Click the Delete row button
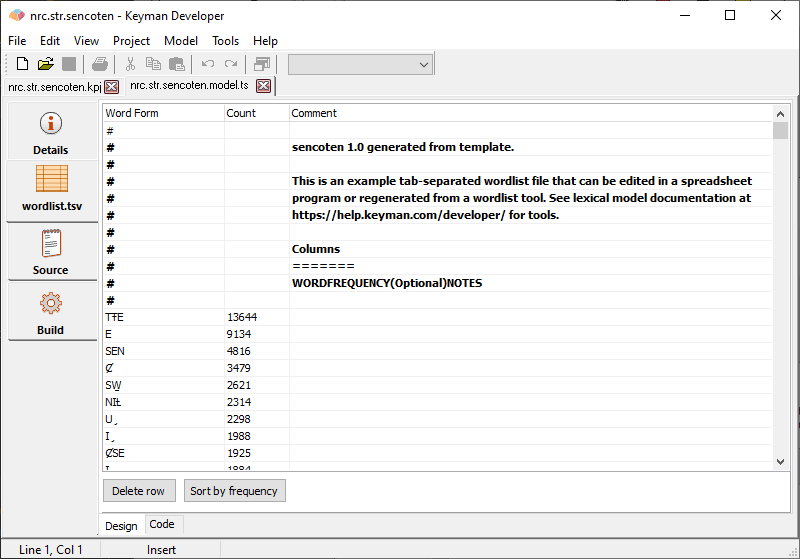 tap(139, 491)
